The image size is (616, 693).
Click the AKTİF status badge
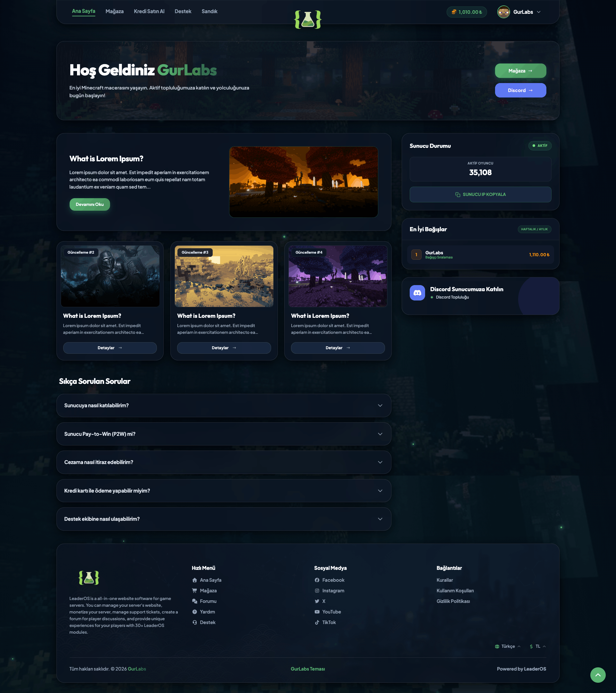point(540,146)
